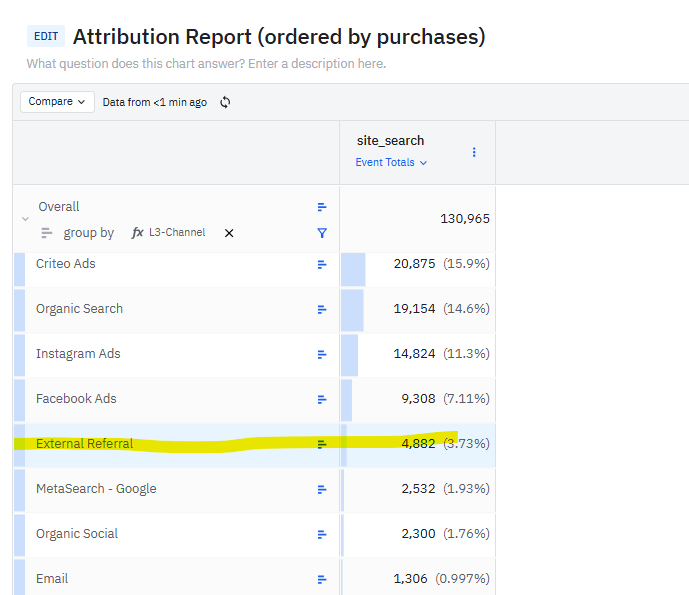
Task: Open the site_search column three-dot menu
Action: [474, 152]
